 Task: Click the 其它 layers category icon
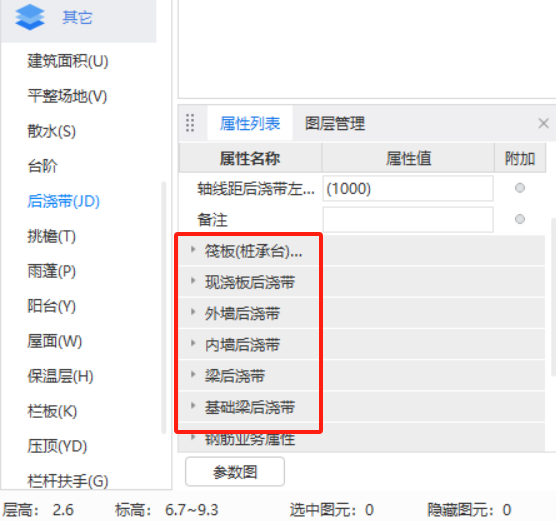coord(30,17)
